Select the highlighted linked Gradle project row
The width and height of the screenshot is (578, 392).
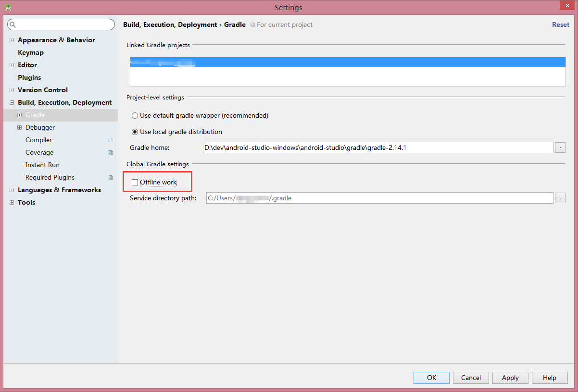click(x=348, y=62)
